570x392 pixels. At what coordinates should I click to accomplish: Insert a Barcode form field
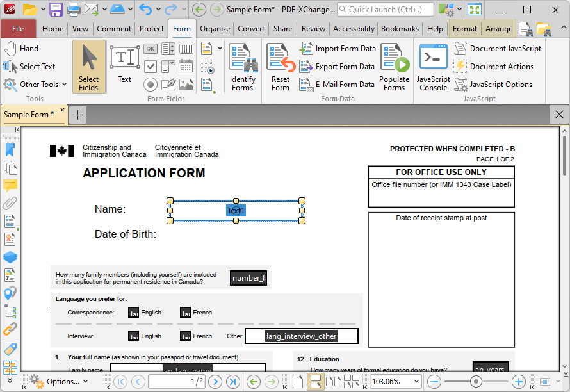tap(185, 48)
